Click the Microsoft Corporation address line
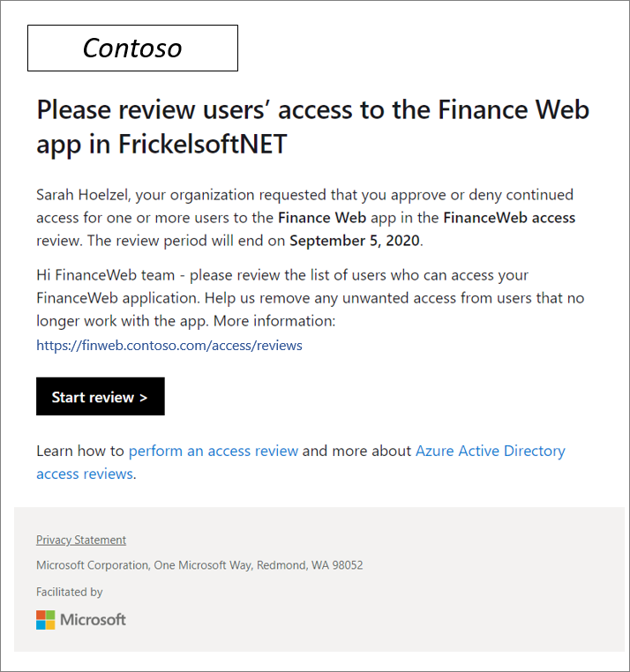 coord(199,565)
